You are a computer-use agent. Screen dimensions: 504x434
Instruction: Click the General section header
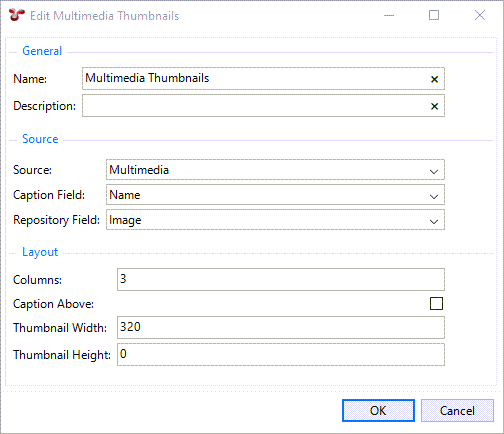(x=42, y=51)
